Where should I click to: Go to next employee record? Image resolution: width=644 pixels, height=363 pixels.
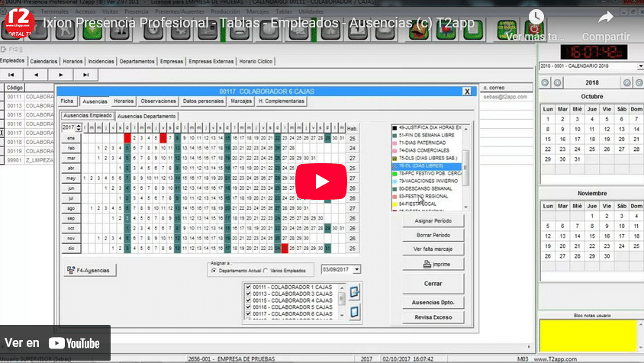click(x=61, y=75)
